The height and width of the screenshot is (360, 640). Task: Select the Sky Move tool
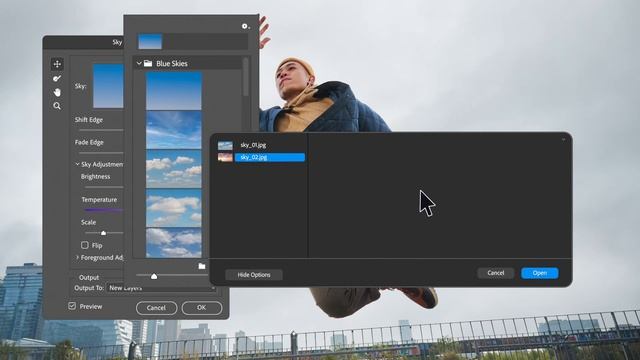point(57,64)
